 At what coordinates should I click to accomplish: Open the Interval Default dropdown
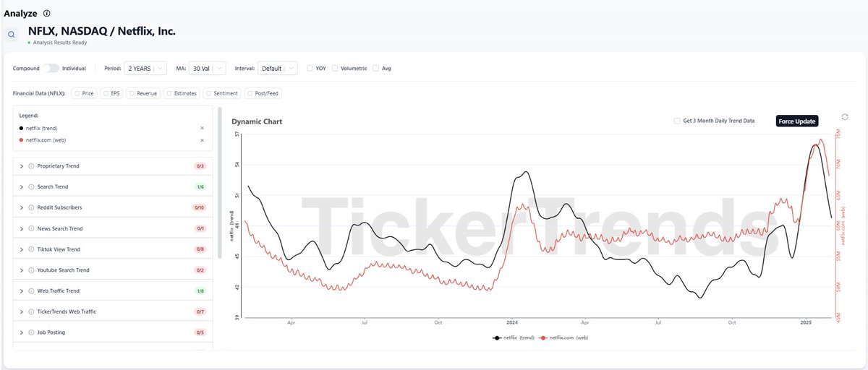[x=278, y=69]
